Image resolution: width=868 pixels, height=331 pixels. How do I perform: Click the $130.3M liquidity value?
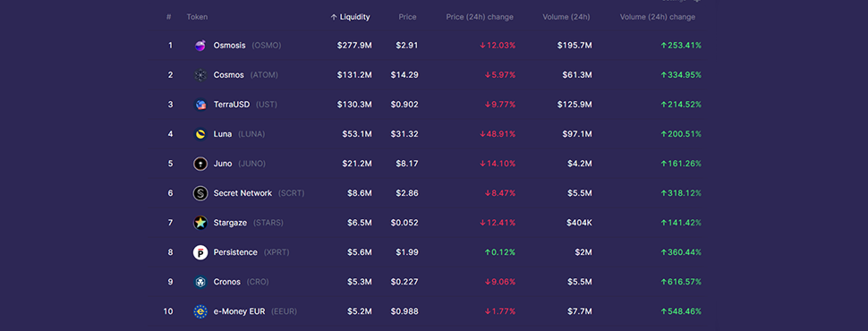coord(354,104)
